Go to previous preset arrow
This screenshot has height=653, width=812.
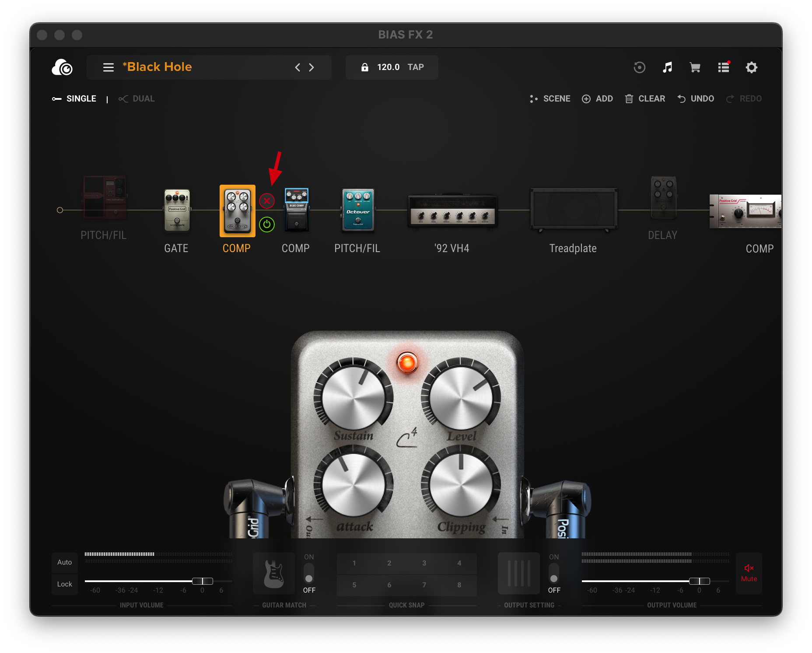point(297,67)
